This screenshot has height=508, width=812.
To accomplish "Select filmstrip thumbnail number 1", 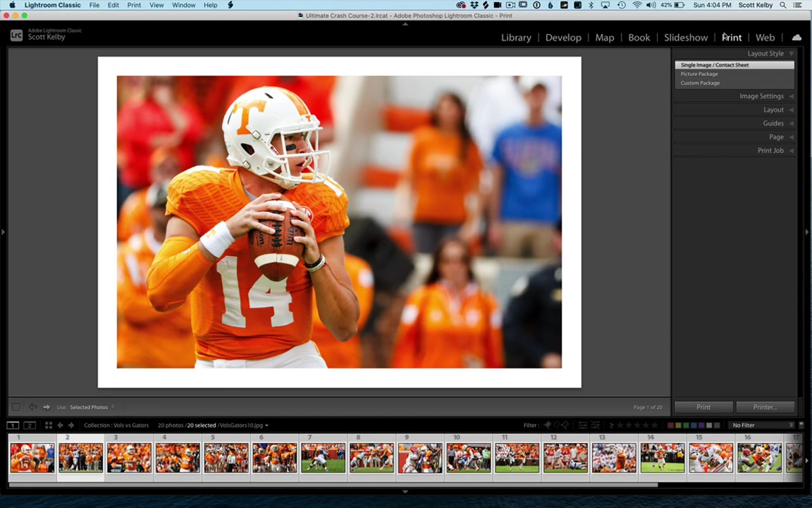I will pos(32,458).
